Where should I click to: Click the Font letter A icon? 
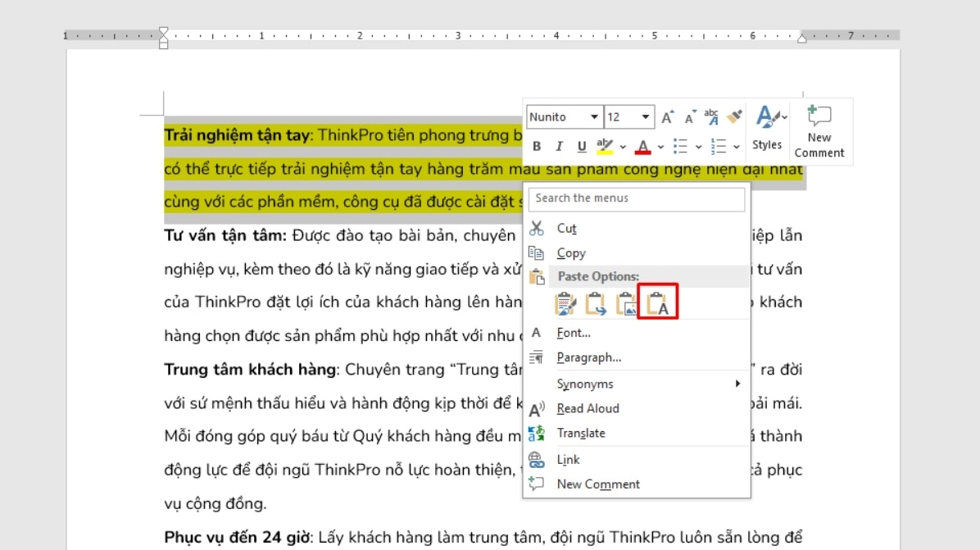[536, 333]
